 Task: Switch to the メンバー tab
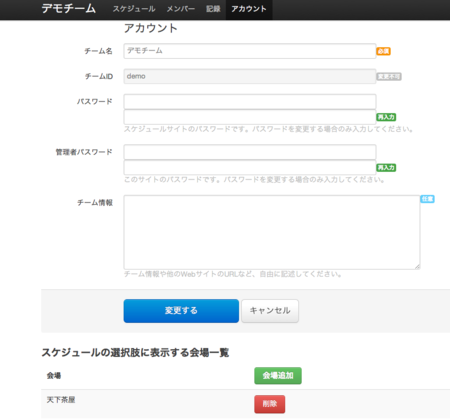(x=181, y=9)
